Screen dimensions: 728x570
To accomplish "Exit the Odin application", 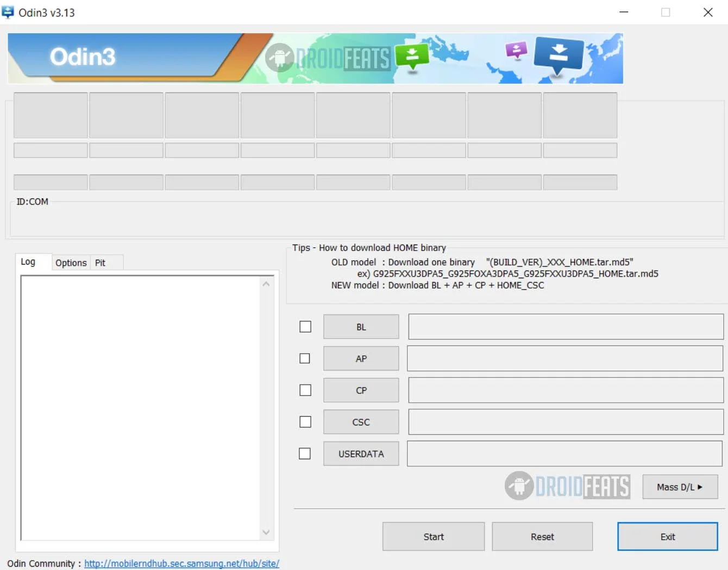I will tap(668, 536).
